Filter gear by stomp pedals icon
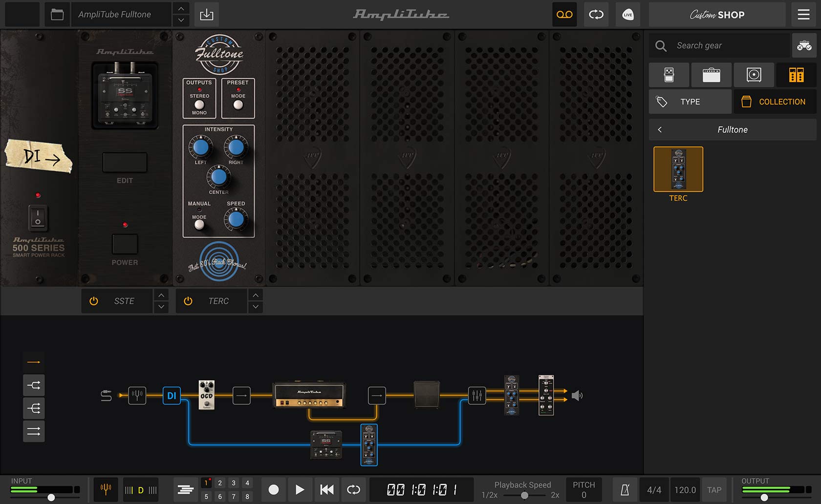 tap(669, 75)
